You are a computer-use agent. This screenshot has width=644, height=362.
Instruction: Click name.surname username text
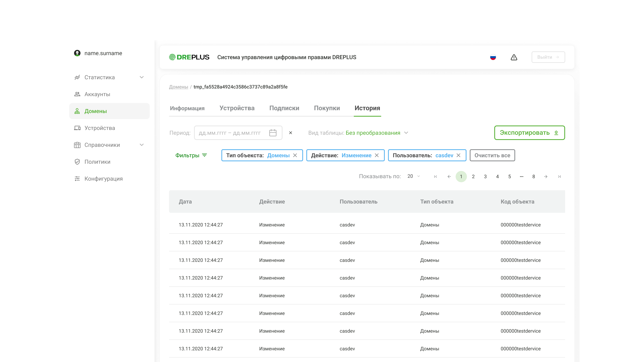pyautogui.click(x=103, y=53)
